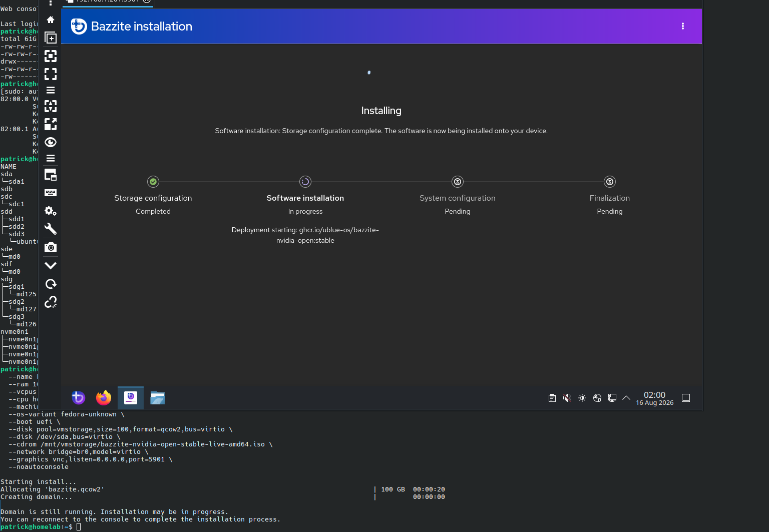Viewport: 769px width, 532px height.
Task: Click the pending step icon above System configuration
Action: [458, 182]
